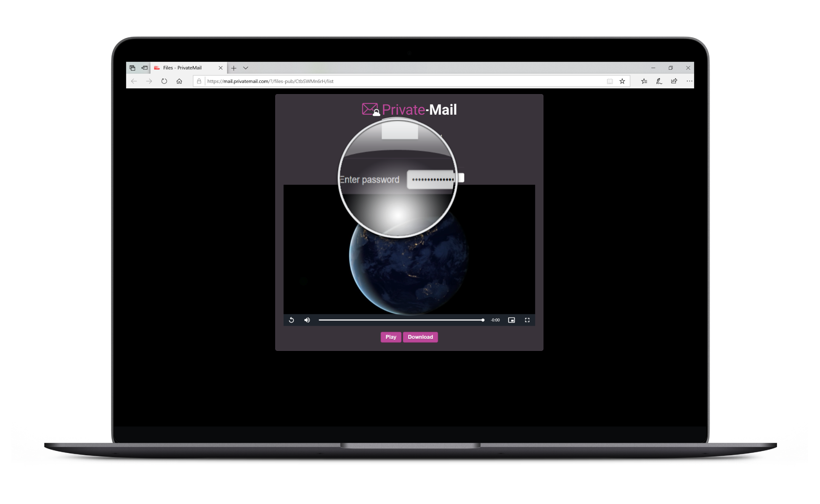Click the Play button
Screen dimensions: 820x504
(x=391, y=337)
